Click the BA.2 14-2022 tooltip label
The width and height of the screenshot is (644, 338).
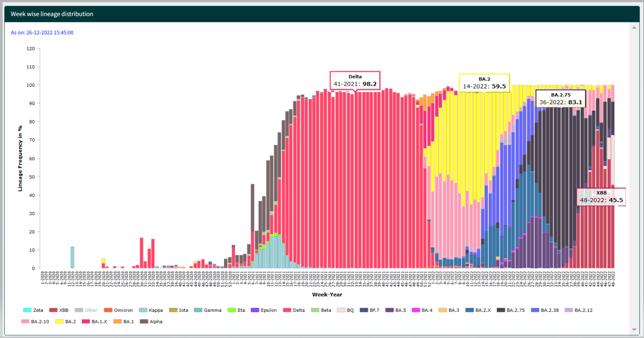[484, 83]
